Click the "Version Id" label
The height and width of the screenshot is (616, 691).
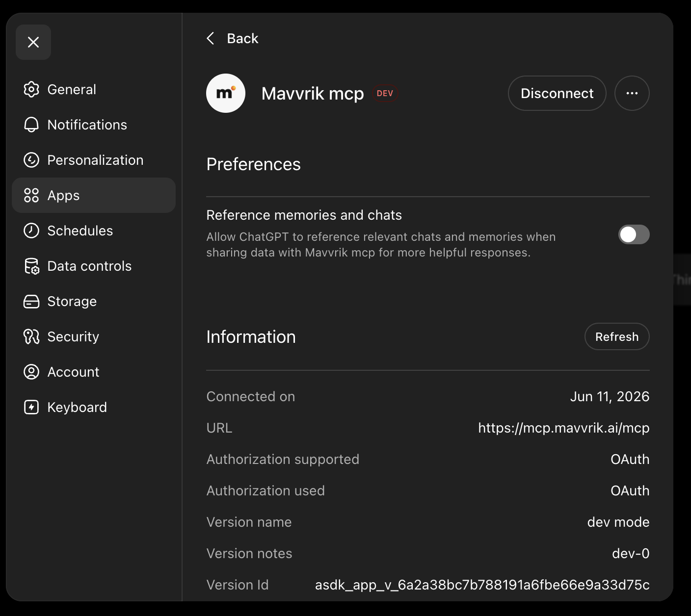[238, 585]
